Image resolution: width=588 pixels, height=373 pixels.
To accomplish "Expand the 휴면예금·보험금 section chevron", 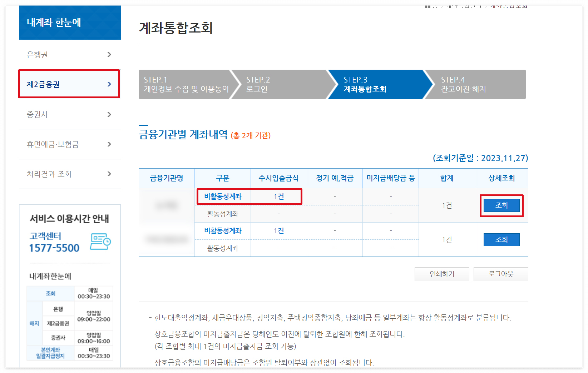I will pos(109,144).
